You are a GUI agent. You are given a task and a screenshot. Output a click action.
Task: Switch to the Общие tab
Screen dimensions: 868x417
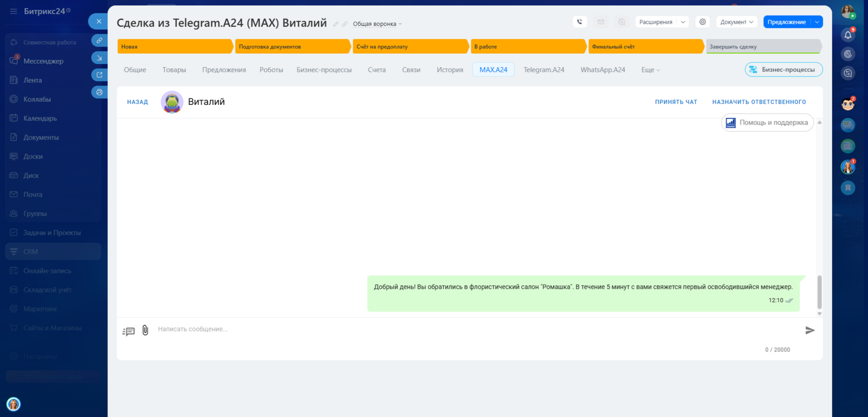tap(135, 70)
